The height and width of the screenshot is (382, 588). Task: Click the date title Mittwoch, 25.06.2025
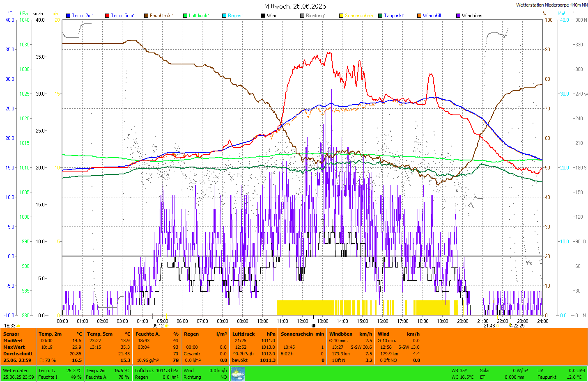point(295,6)
